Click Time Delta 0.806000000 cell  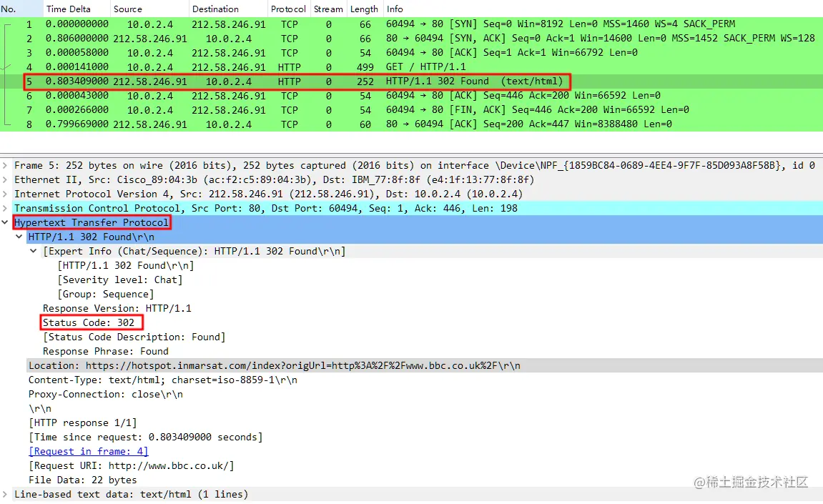click(77, 39)
